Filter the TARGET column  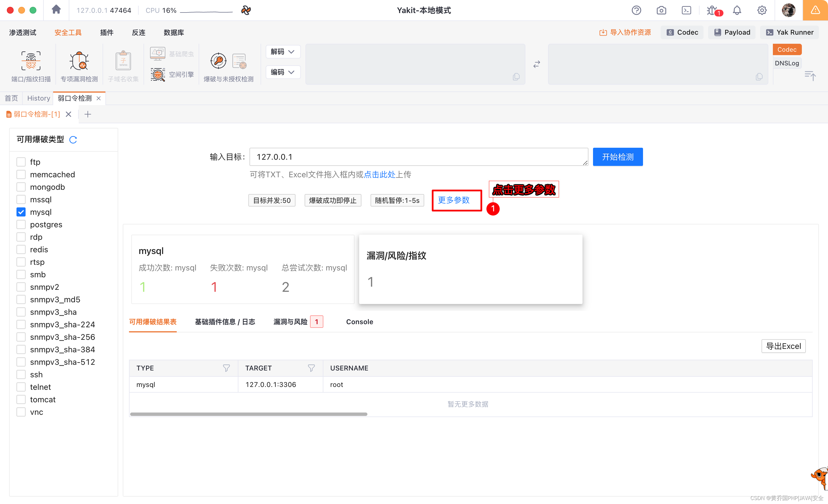click(x=311, y=368)
